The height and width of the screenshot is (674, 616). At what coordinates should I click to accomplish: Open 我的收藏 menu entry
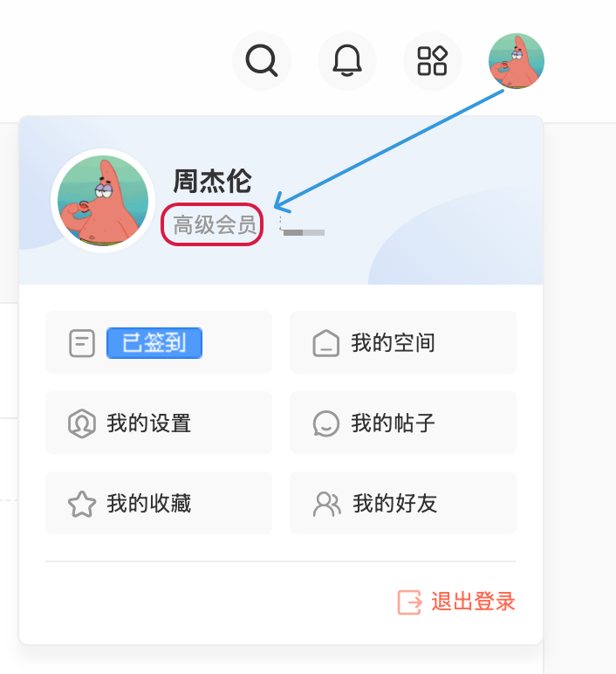(159, 503)
